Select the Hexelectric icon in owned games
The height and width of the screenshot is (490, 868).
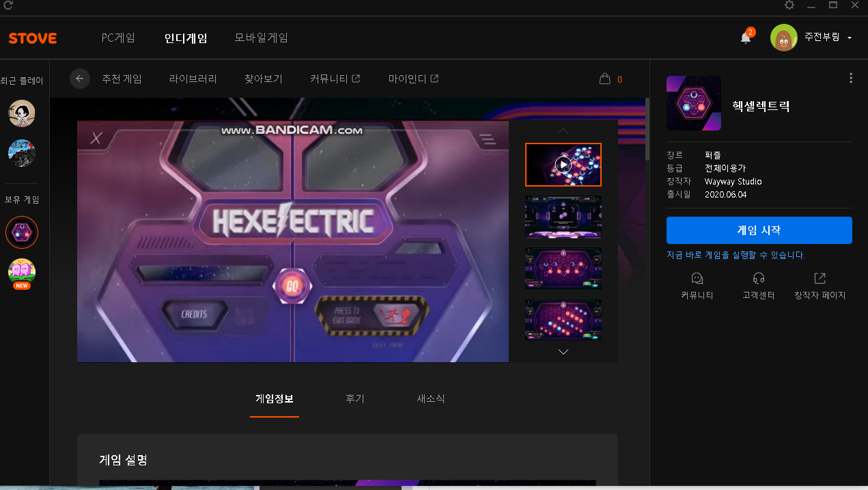[x=22, y=233]
